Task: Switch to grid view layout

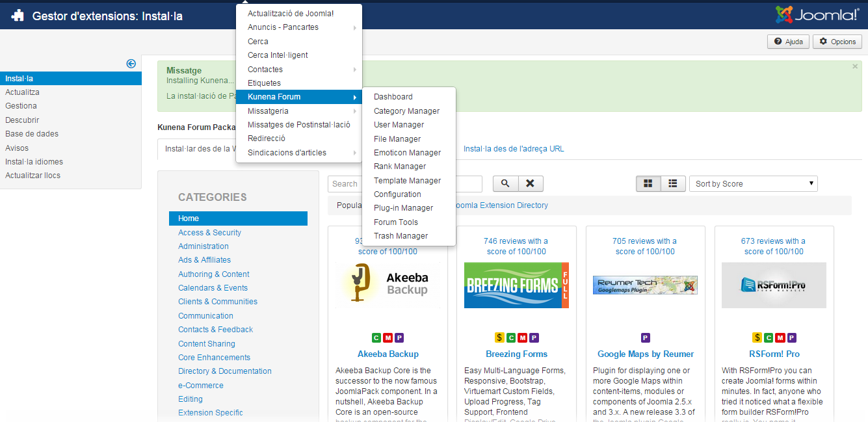Action: 648,184
